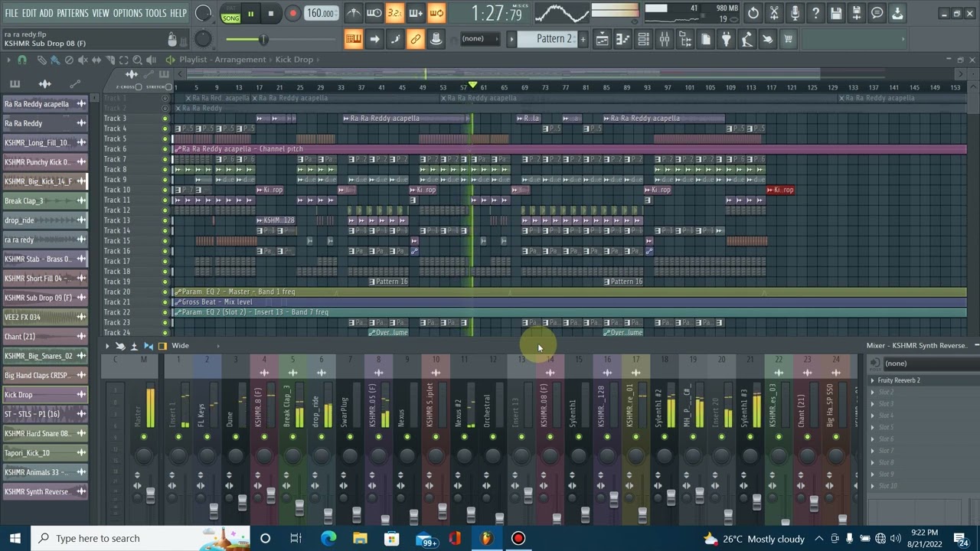Mute the Sylenth1 mixer track light
The image size is (980, 551).
click(x=579, y=437)
